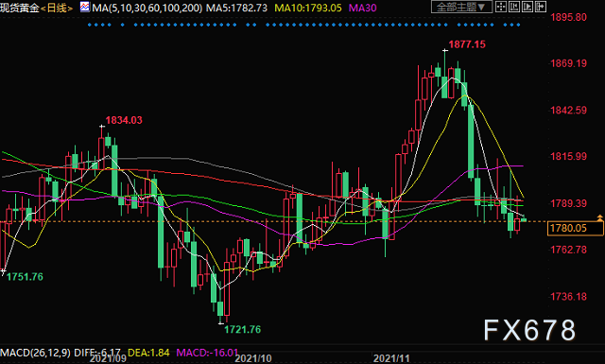Click the small arrow above price tag
This screenshot has height=364, width=605.
point(600,217)
